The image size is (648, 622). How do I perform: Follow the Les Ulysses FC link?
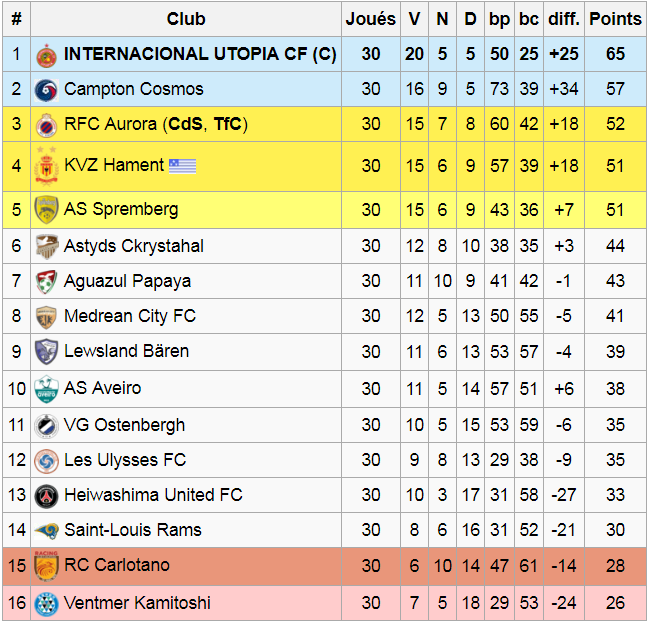125,461
